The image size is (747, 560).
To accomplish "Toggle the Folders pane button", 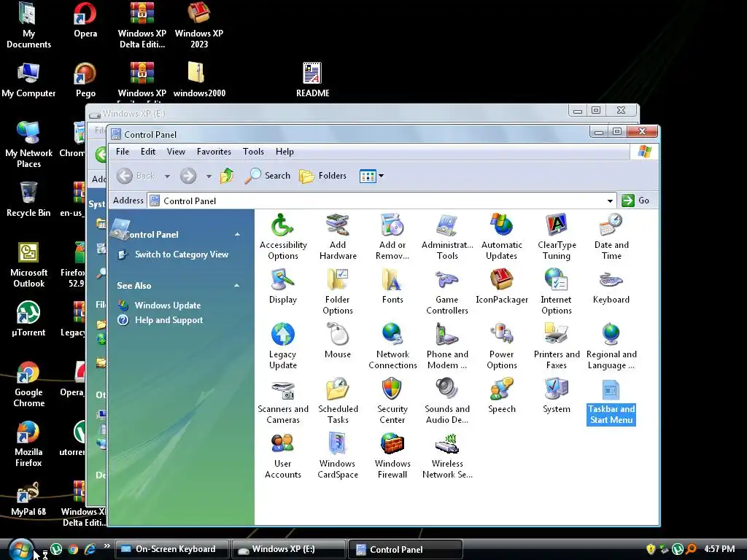I will (x=322, y=176).
